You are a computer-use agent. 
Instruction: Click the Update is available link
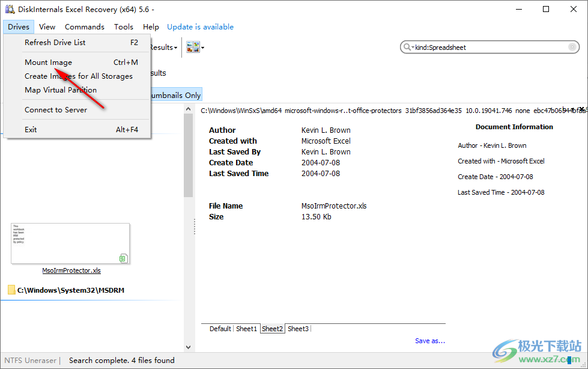pos(200,27)
